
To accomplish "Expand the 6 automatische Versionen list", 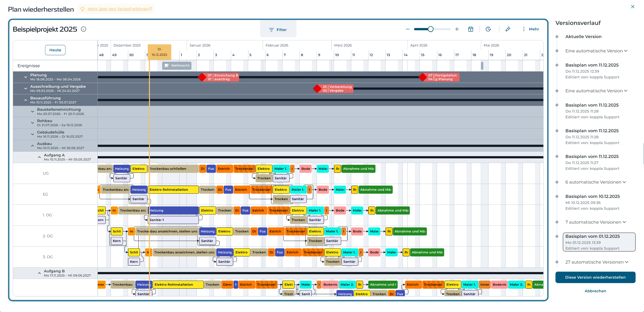I will (596, 182).
